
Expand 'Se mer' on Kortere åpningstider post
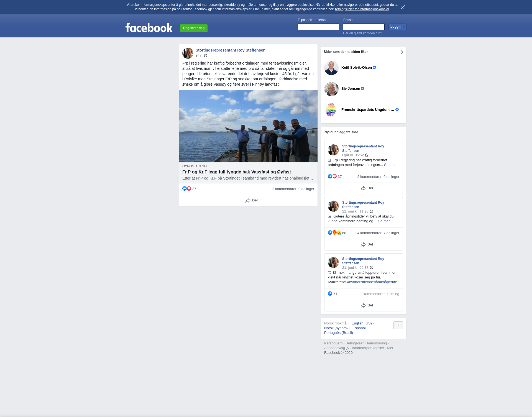coord(384,221)
